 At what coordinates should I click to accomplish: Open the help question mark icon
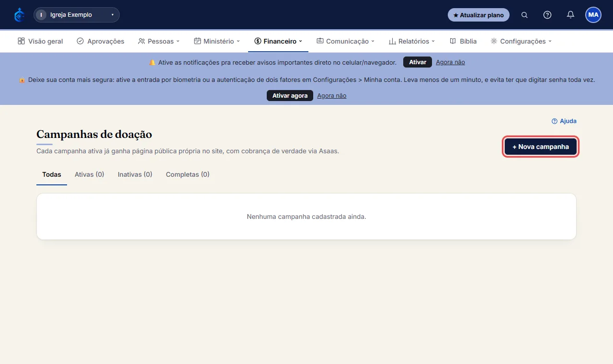pos(547,15)
